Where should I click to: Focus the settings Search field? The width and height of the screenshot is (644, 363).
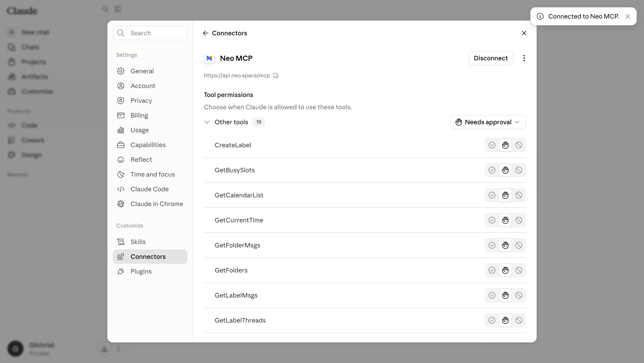click(150, 33)
